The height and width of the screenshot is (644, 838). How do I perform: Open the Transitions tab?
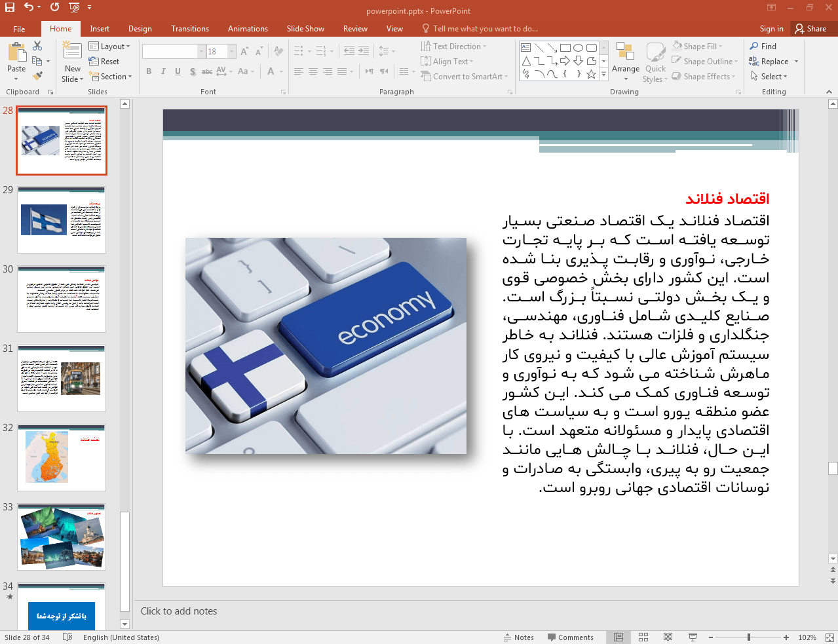[190, 29]
